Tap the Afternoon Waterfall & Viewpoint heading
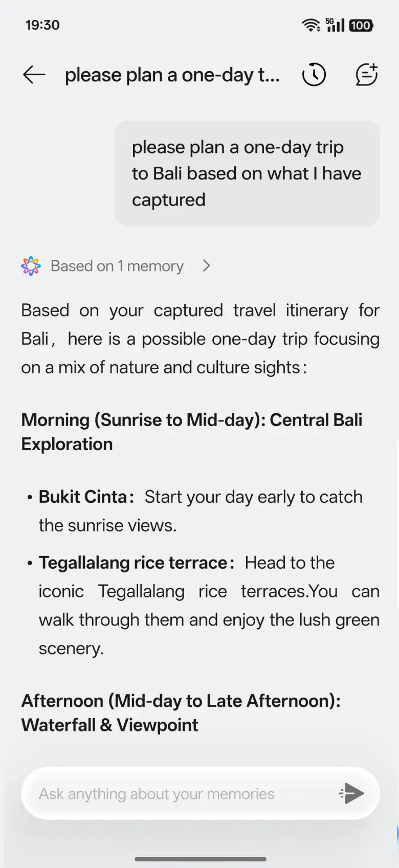The image size is (399, 868). [181, 713]
